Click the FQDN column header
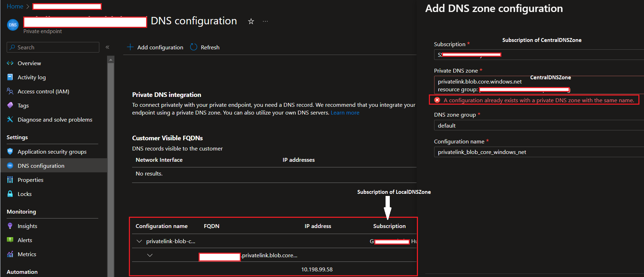This screenshot has height=277, width=644. pos(212,226)
